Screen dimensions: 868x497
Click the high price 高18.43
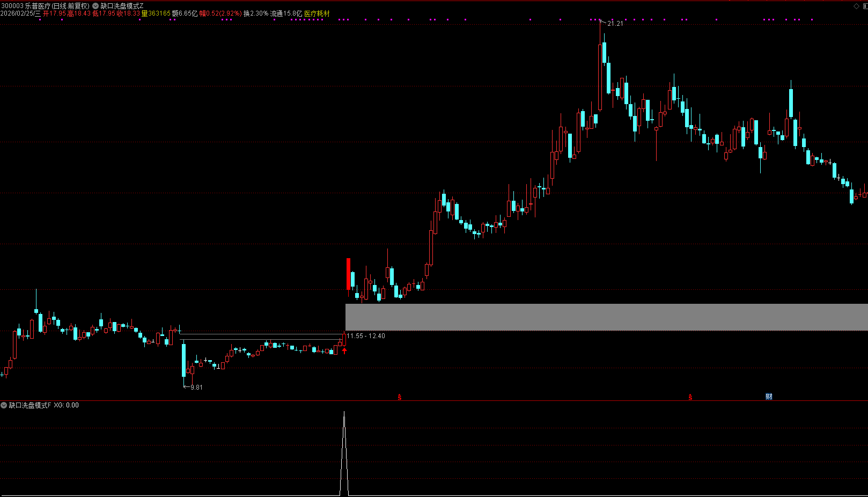coord(79,13)
